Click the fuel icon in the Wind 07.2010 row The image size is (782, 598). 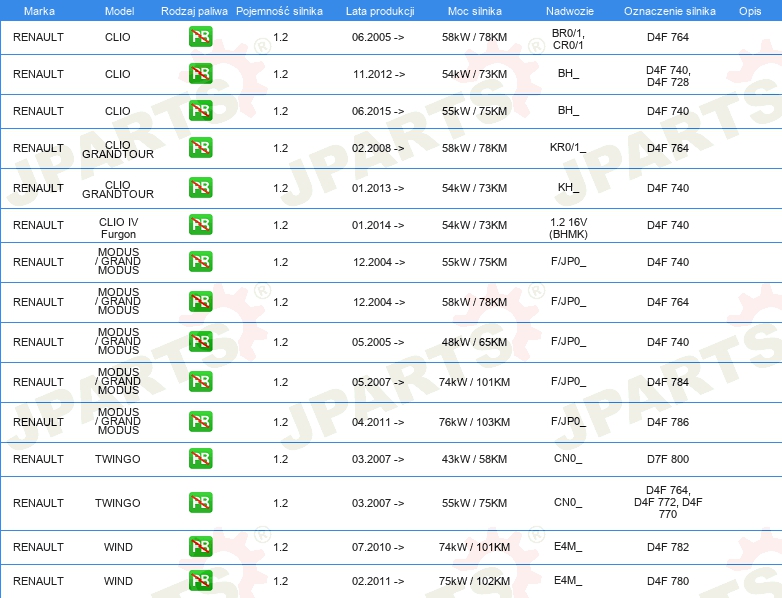200,547
